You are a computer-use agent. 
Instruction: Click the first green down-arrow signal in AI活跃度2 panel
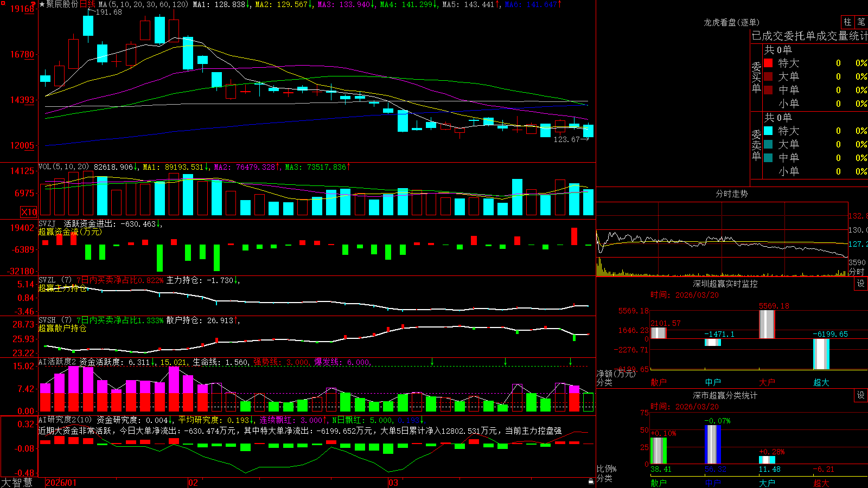[x=432, y=362]
